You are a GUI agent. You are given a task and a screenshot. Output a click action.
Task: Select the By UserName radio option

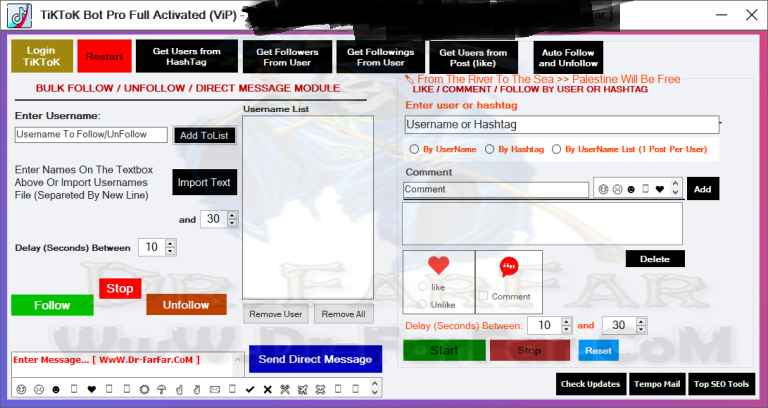click(x=415, y=149)
